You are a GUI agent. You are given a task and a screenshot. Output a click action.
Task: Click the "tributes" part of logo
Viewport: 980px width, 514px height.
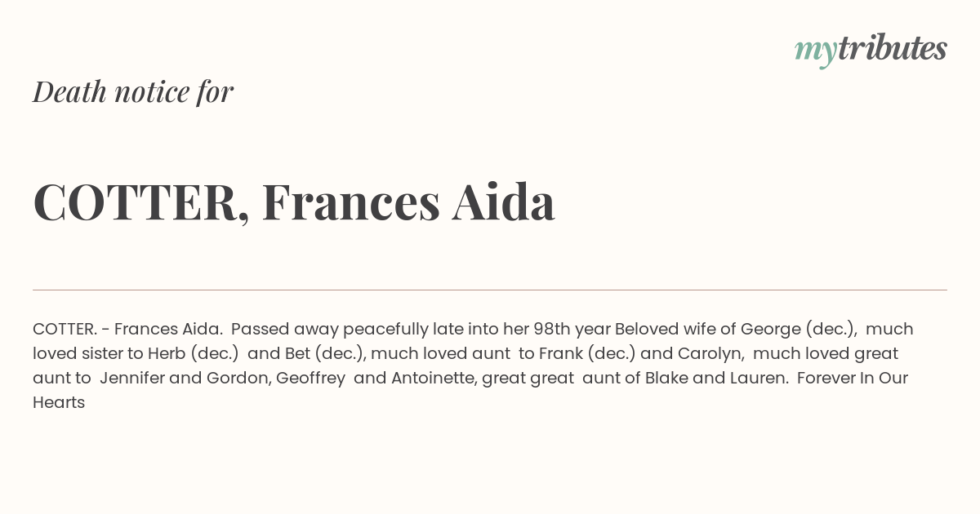pyautogui.click(x=893, y=48)
